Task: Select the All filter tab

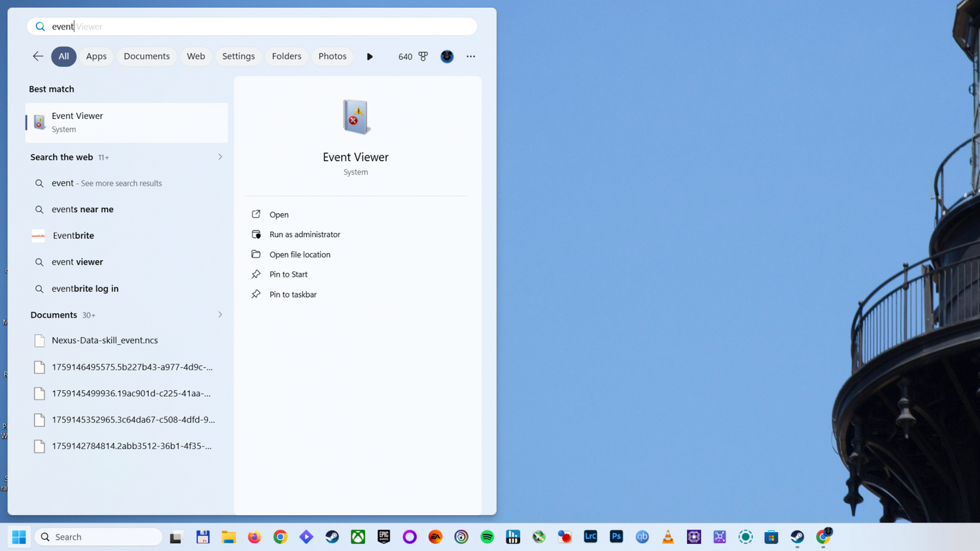Action: tap(63, 56)
